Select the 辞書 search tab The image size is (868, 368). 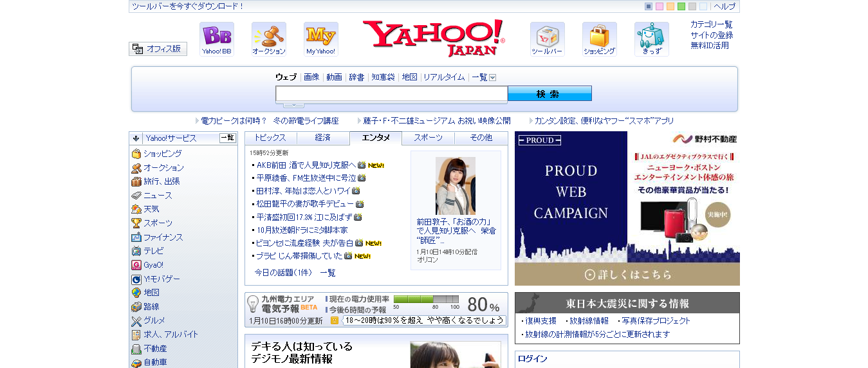356,77
